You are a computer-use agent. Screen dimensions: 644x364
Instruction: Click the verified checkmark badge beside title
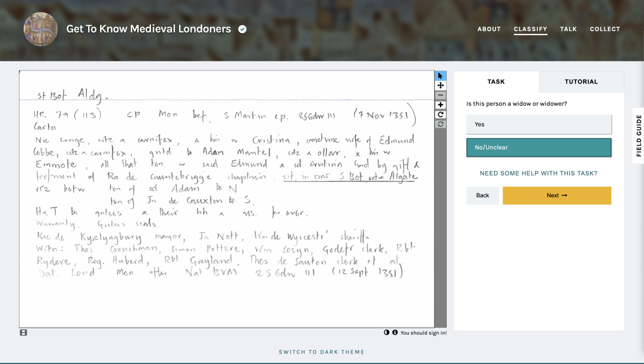point(243,29)
